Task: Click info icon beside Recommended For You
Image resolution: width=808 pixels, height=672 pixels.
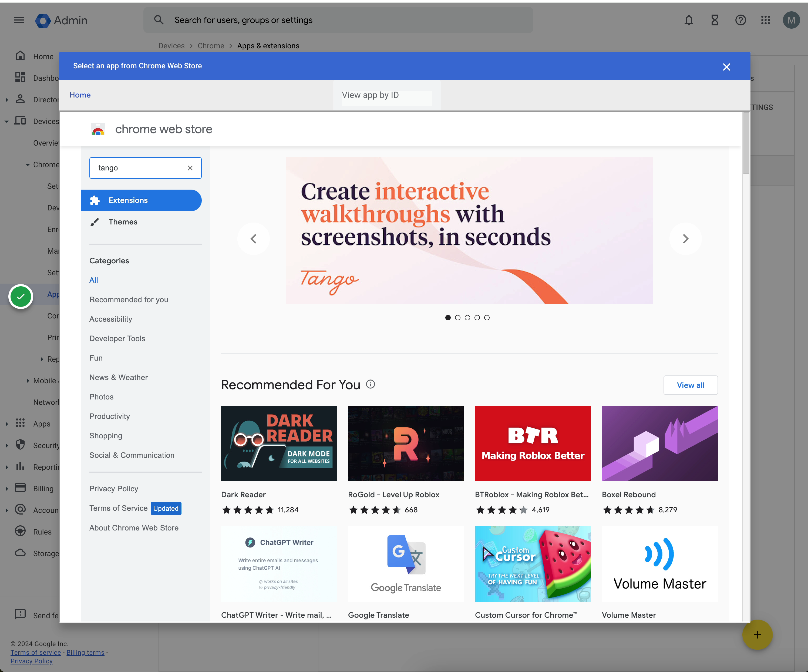Action: click(370, 384)
